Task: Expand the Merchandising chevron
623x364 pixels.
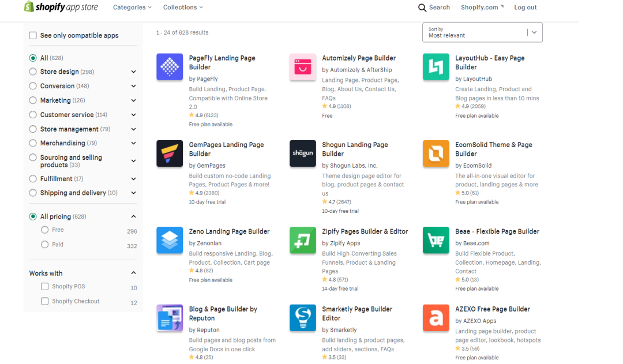Action: [x=133, y=143]
